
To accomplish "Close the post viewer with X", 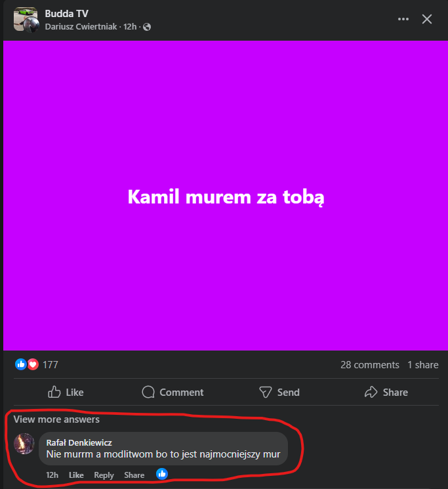I will click(x=427, y=19).
